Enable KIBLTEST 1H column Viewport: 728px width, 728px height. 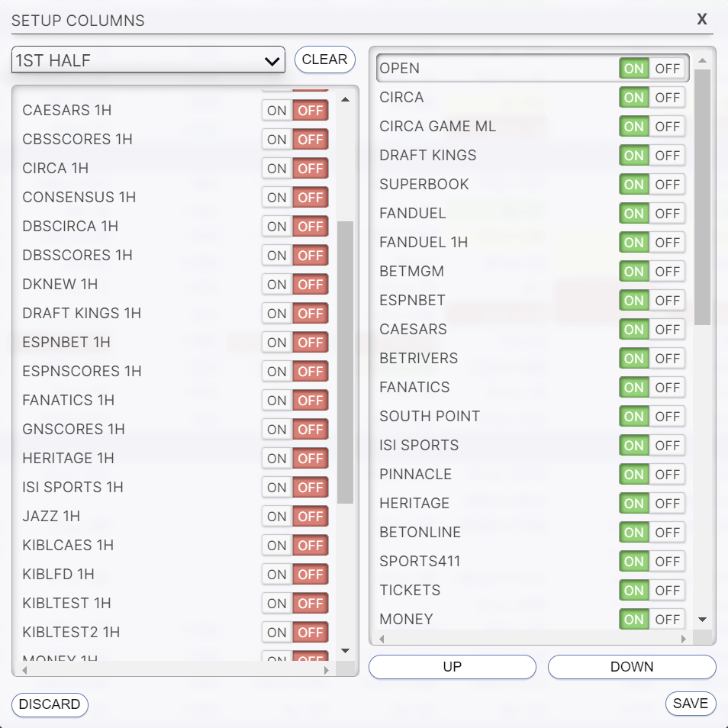pos(277,603)
